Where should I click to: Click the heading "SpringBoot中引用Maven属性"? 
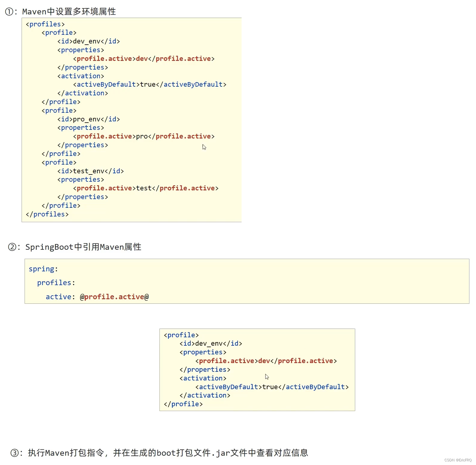(83, 247)
